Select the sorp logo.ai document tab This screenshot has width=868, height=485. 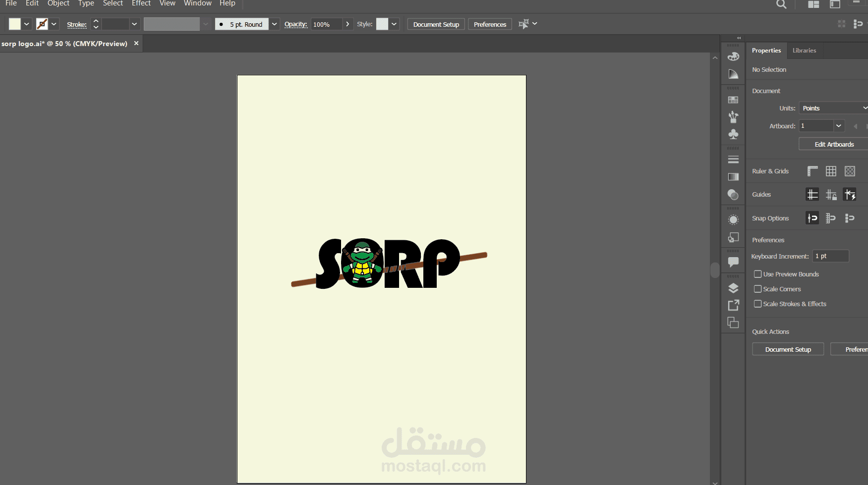(x=64, y=44)
